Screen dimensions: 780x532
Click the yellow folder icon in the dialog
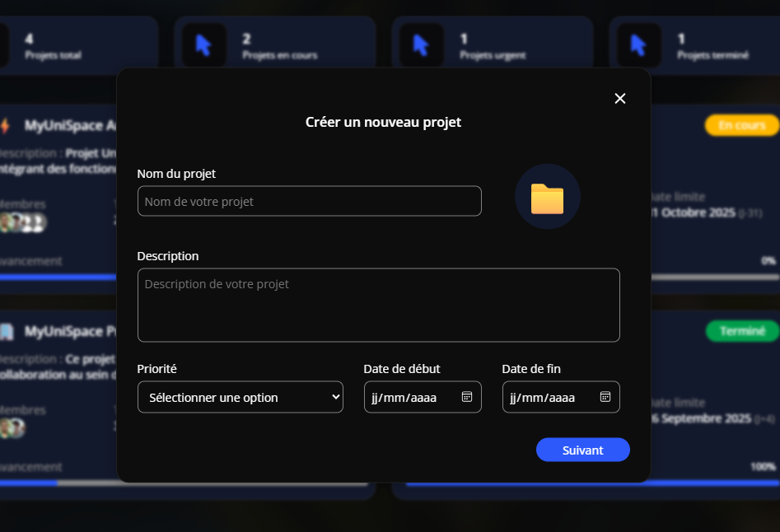[x=547, y=198]
